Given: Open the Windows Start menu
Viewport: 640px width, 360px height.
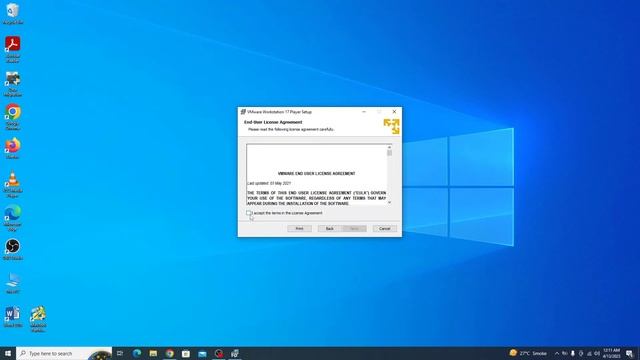Looking at the screenshot, I should pyautogui.click(x=8, y=353).
